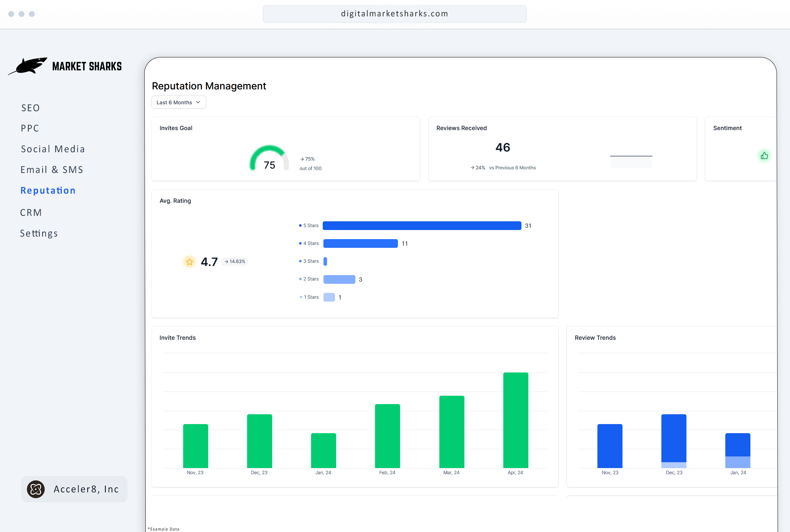Image resolution: width=790 pixels, height=532 pixels.
Task: Click the chevron inside the period selector
Action: pos(198,102)
